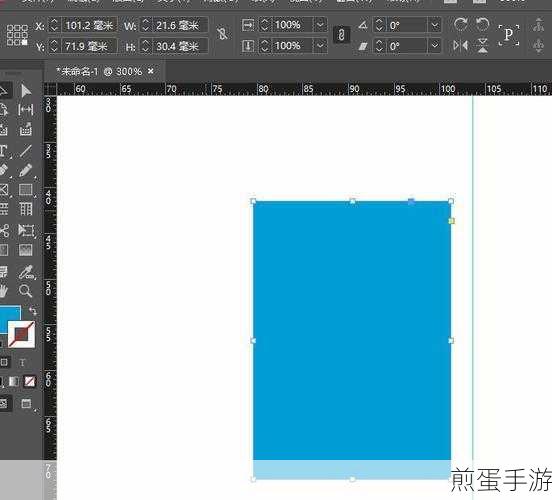Click the Y field showing 71.9 毫米
This screenshot has height=500, width=552.
pyautogui.click(x=89, y=46)
